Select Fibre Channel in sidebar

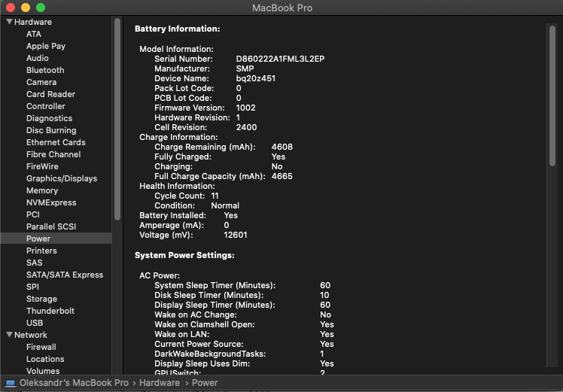(53, 154)
